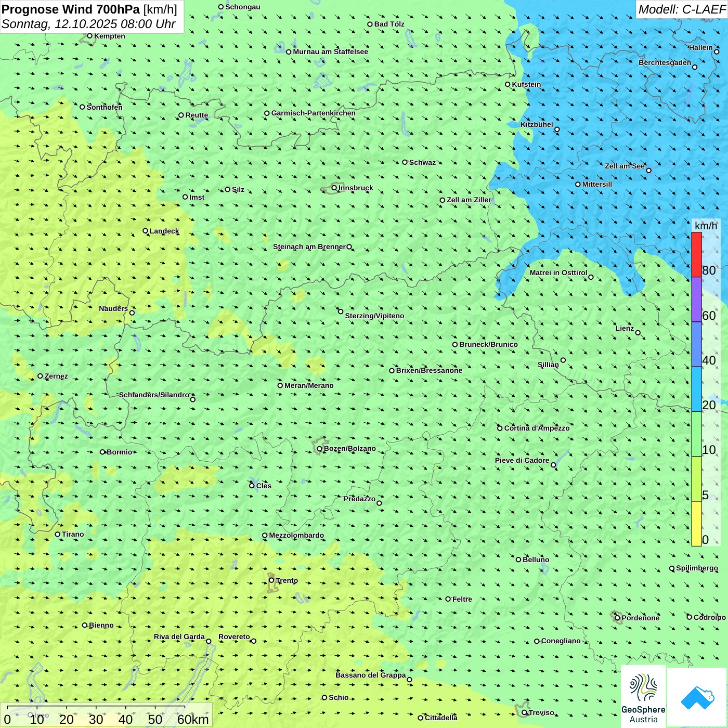Click the 'km/h' legend heading
The width and height of the screenshot is (728, 728).
706,226
